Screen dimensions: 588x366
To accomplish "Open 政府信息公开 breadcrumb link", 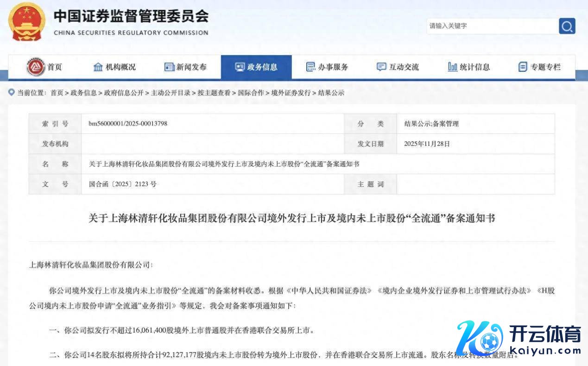I will coord(124,93).
